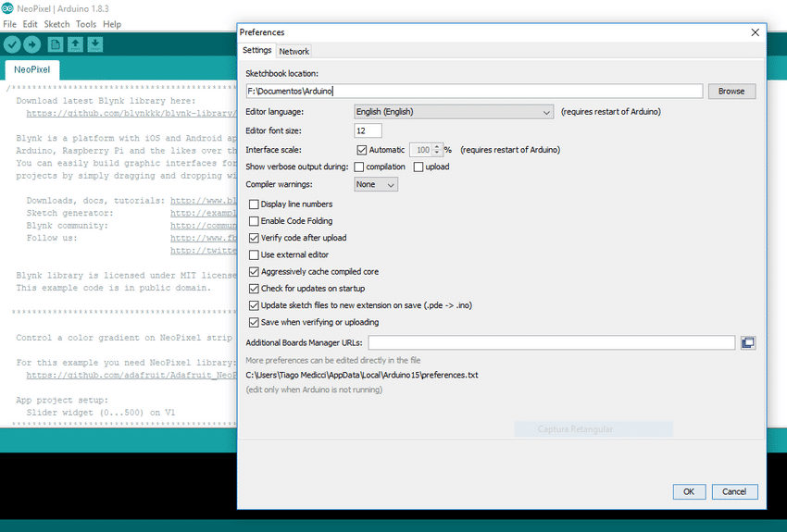This screenshot has height=532, width=787.
Task: Open the File menu
Action: click(9, 24)
